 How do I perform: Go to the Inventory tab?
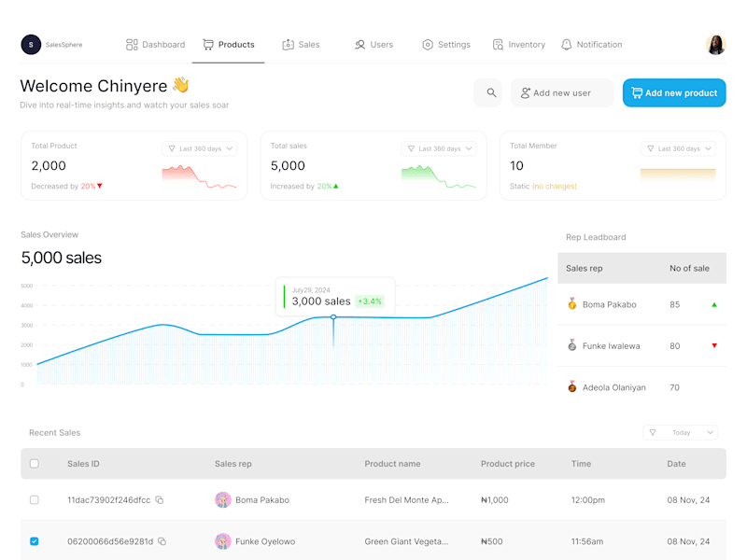519,45
